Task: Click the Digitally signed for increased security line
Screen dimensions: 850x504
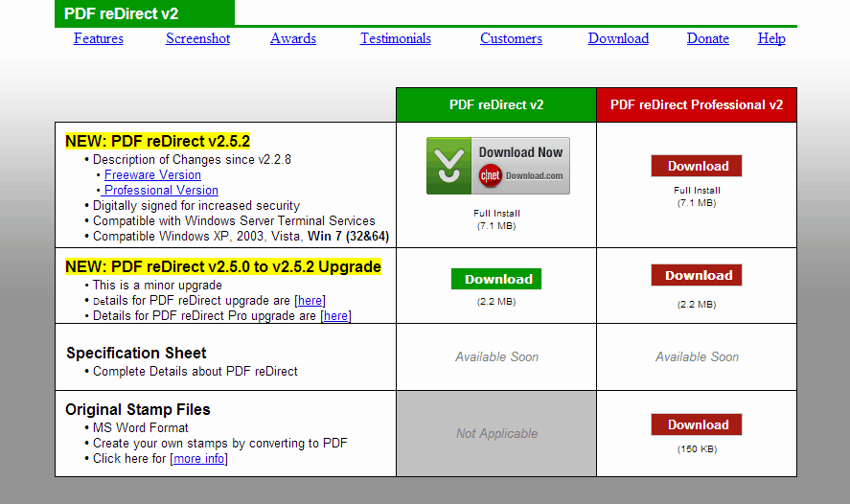Action: click(x=196, y=206)
